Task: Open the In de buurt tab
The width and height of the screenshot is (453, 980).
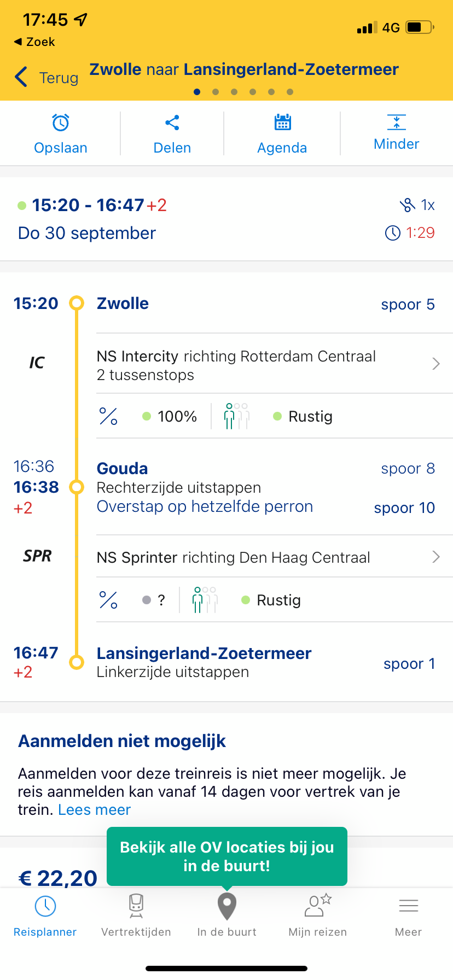Action: pos(227,917)
